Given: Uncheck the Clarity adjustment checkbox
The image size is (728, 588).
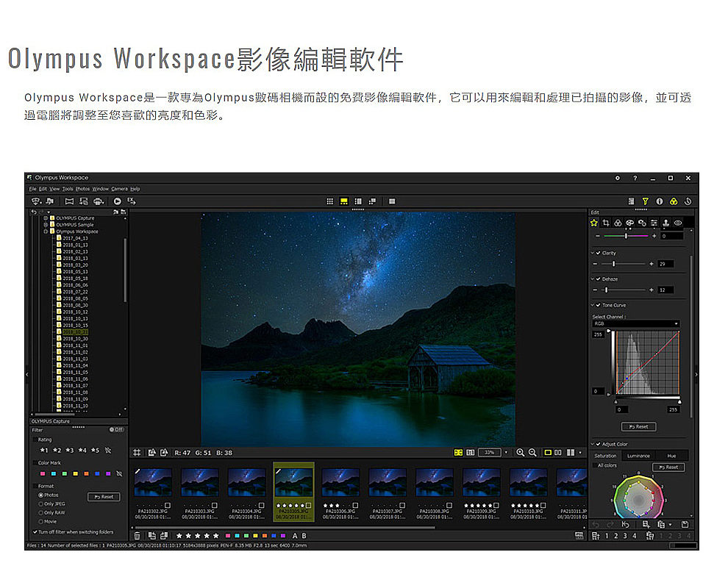Looking at the screenshot, I should pyautogui.click(x=599, y=253).
